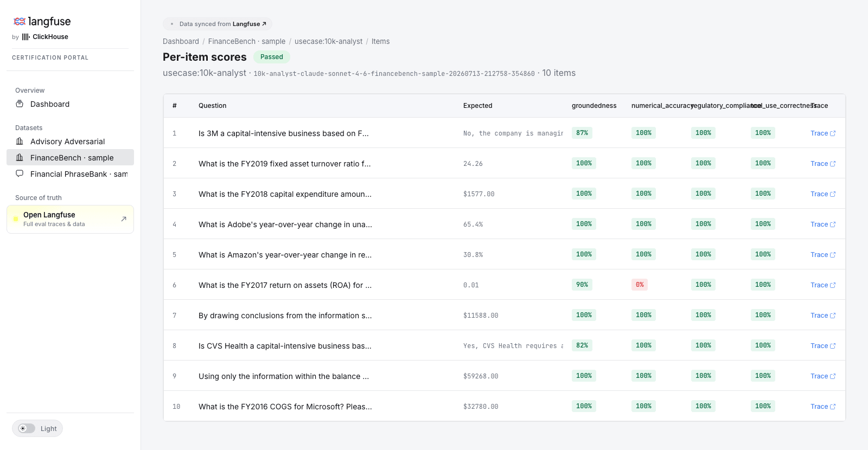Open the Open Langfuse source card
Viewport: 868px width, 450px height.
pyautogui.click(x=70, y=219)
